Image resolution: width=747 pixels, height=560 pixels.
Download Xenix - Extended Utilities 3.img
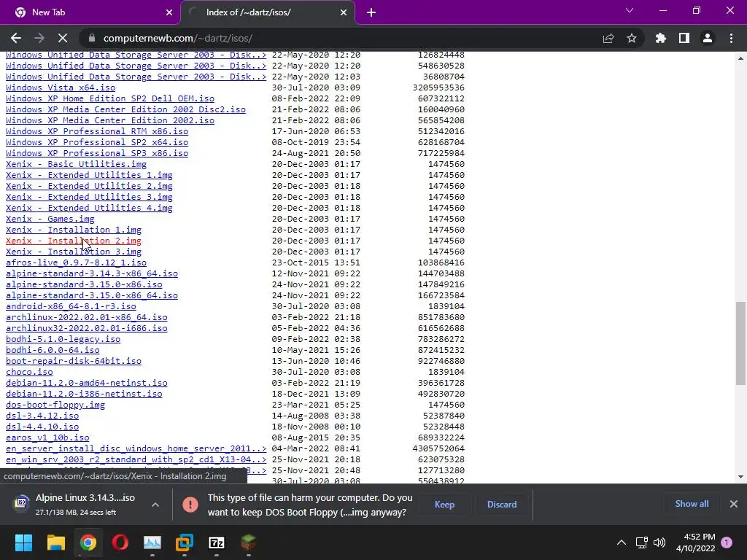(x=89, y=197)
